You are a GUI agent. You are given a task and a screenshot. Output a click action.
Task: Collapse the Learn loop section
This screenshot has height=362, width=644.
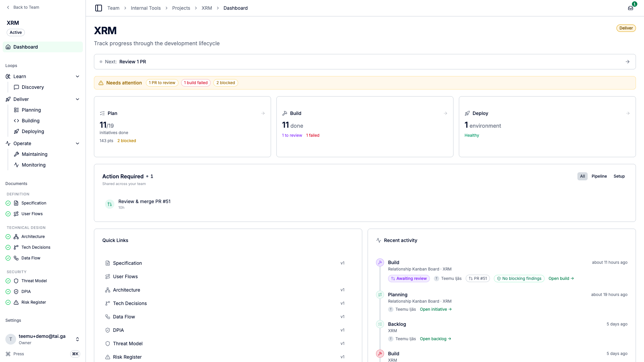pos(77,76)
